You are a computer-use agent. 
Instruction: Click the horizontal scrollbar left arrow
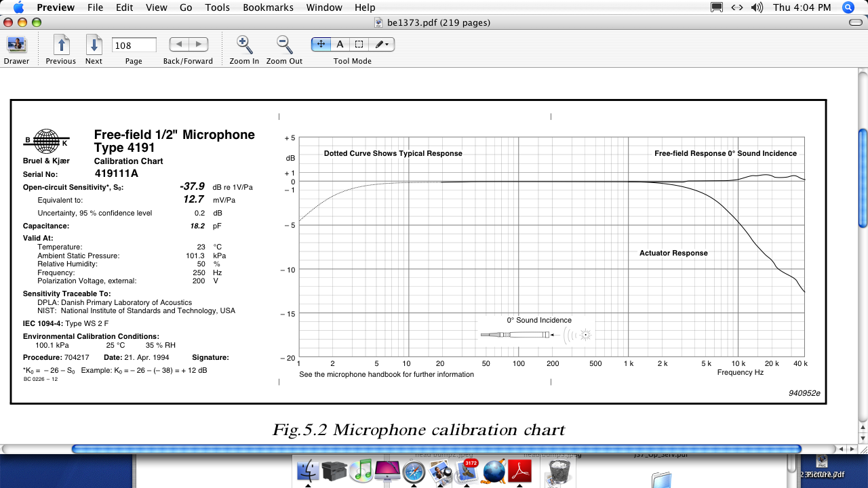tap(842, 449)
